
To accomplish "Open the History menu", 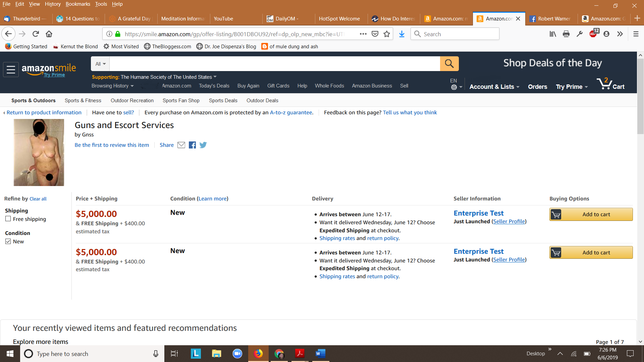I will pos(53,4).
